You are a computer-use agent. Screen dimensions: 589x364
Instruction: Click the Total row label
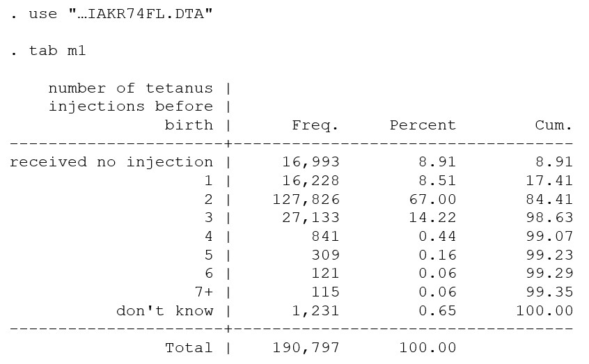point(189,348)
